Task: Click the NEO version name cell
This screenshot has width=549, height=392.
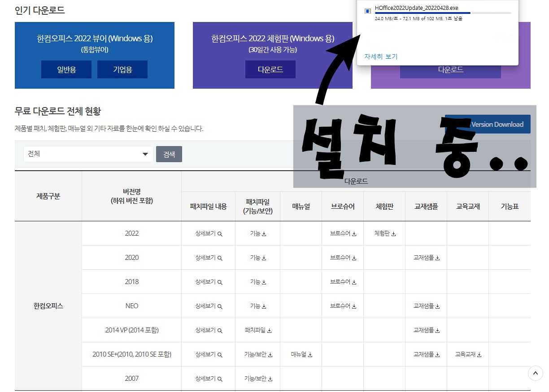Action: (x=132, y=306)
